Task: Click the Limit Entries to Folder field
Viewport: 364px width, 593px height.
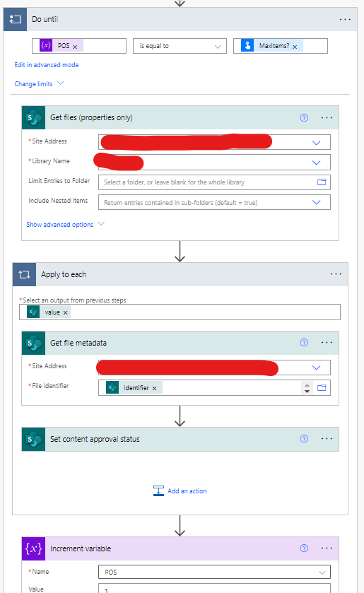Action: tap(214, 182)
